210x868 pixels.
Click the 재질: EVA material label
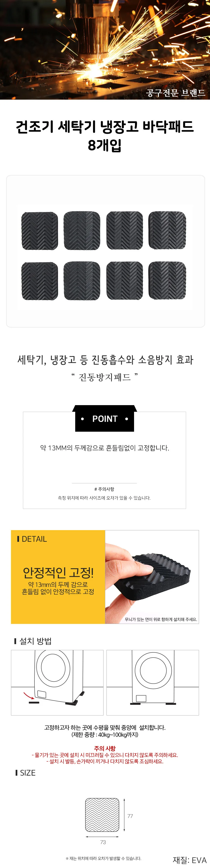coord(189,860)
